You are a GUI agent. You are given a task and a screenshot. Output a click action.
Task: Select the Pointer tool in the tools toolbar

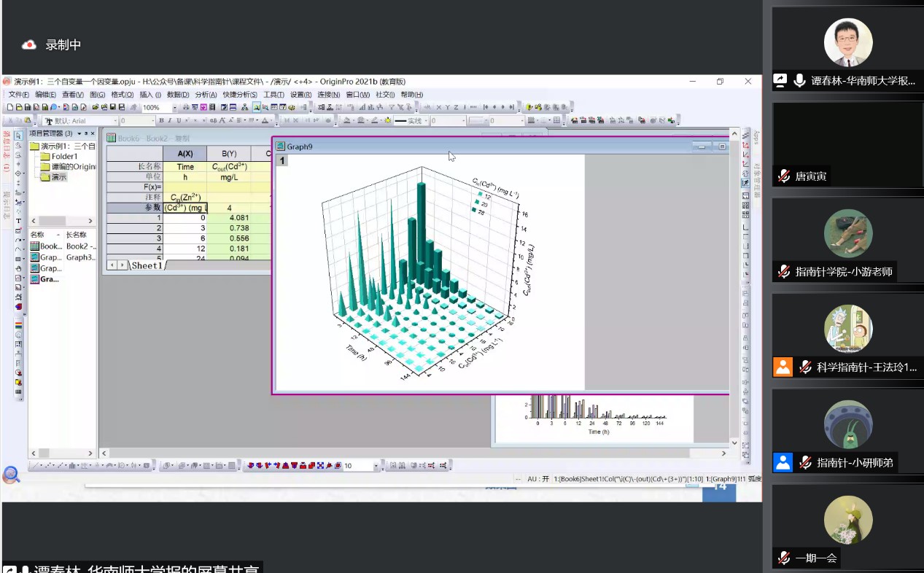coord(19,135)
